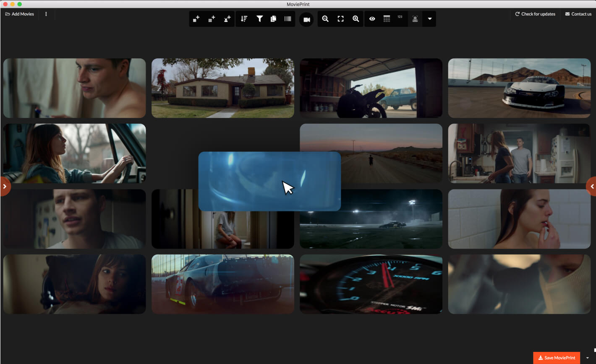Image resolution: width=596 pixels, height=364 pixels.
Task: Select the shirtless man close-up thumbnail
Action: pyautogui.click(x=75, y=88)
